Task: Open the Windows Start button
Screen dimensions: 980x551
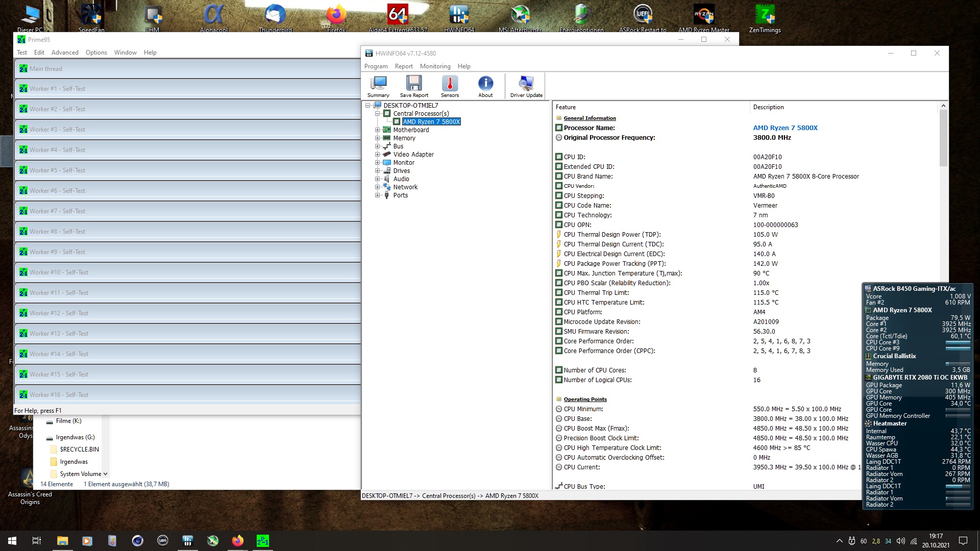Action: (x=12, y=541)
